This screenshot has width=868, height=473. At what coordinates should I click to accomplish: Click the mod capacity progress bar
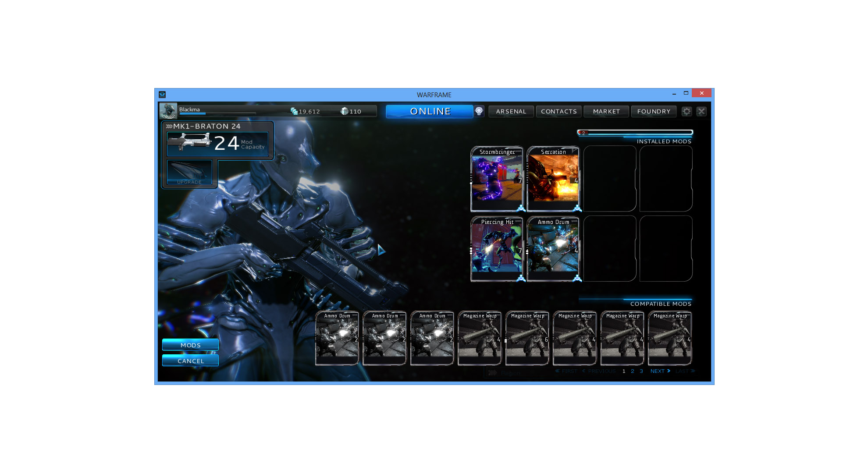(x=635, y=132)
